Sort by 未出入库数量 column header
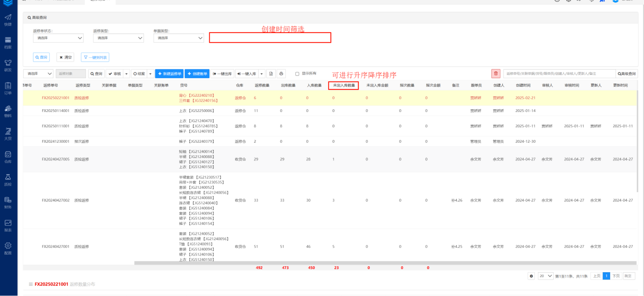 coord(343,85)
